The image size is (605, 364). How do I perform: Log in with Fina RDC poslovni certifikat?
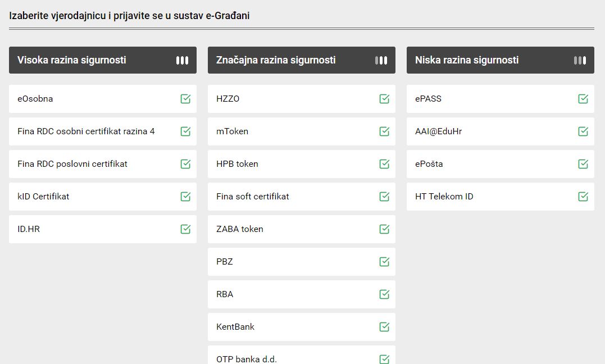pyautogui.click(x=103, y=164)
